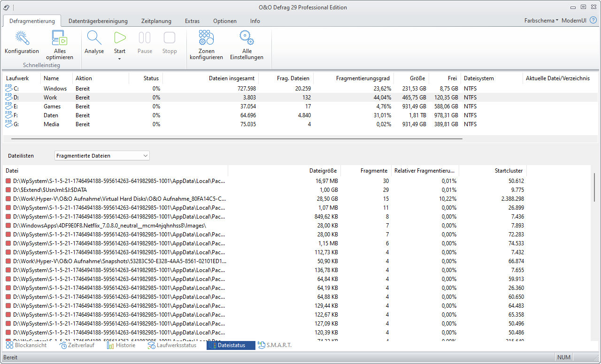Start drive Analyse with magnifier icon
601x364 pixels.
[x=94, y=43]
